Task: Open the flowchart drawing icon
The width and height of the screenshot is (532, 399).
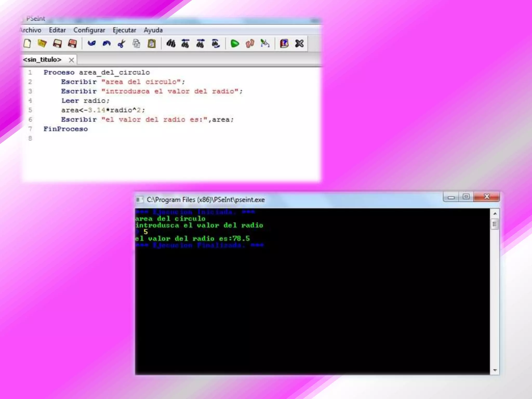Action: tap(265, 43)
